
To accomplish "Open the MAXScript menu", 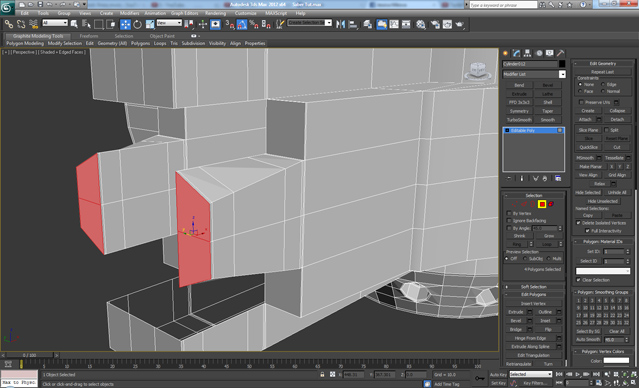I will click(276, 13).
